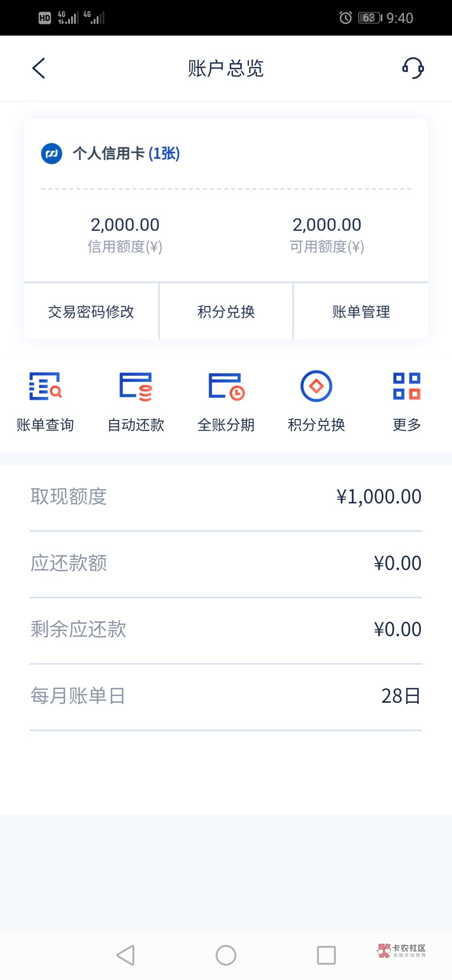This screenshot has width=452, height=980.
Task: Tap the back arrow icon
Action: click(x=39, y=68)
